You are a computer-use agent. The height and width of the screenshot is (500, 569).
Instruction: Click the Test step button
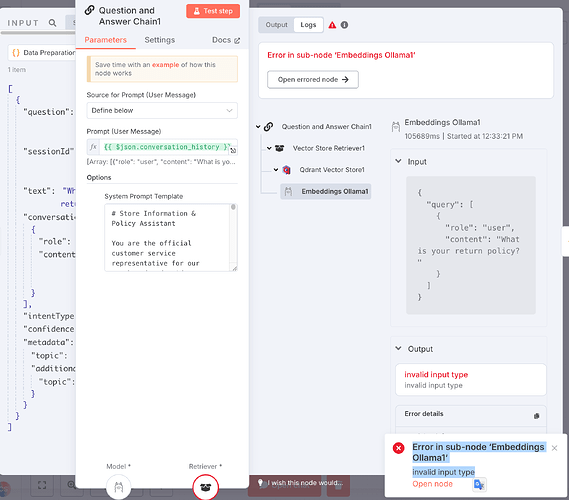pos(213,11)
